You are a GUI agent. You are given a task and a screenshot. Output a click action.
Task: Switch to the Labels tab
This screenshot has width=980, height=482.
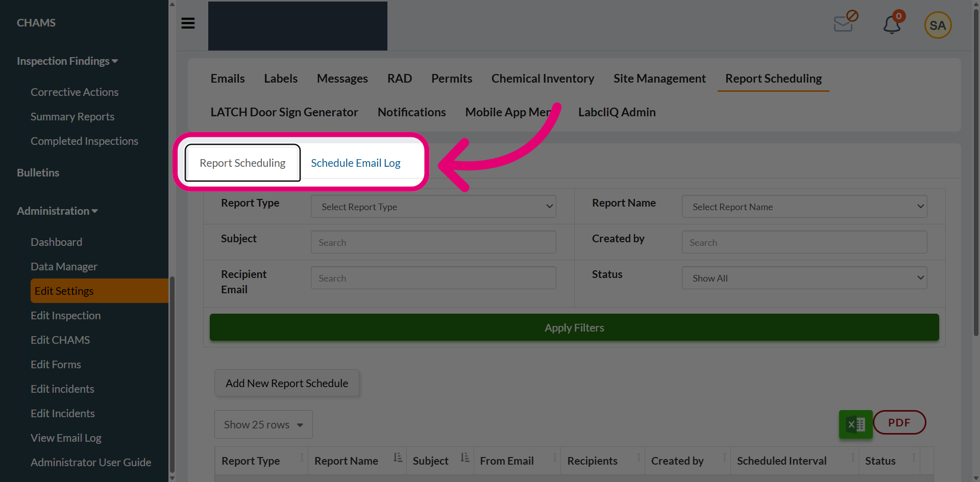[281, 79]
